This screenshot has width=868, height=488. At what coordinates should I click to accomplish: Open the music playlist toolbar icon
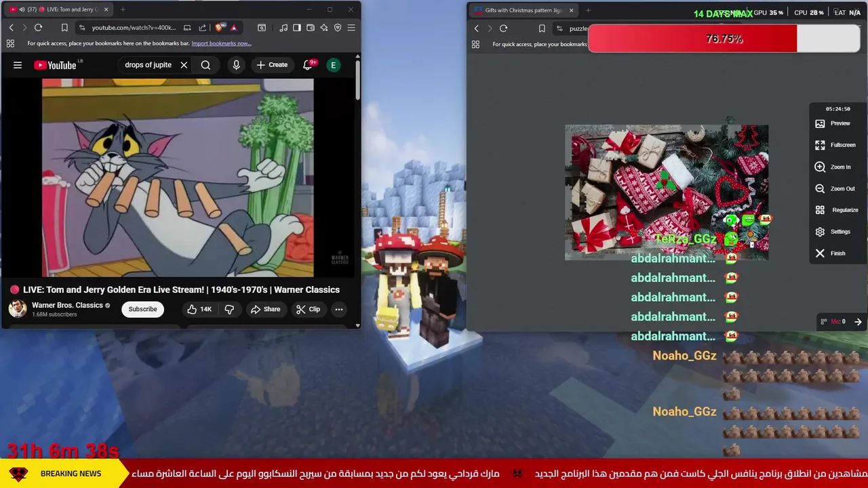point(283,28)
